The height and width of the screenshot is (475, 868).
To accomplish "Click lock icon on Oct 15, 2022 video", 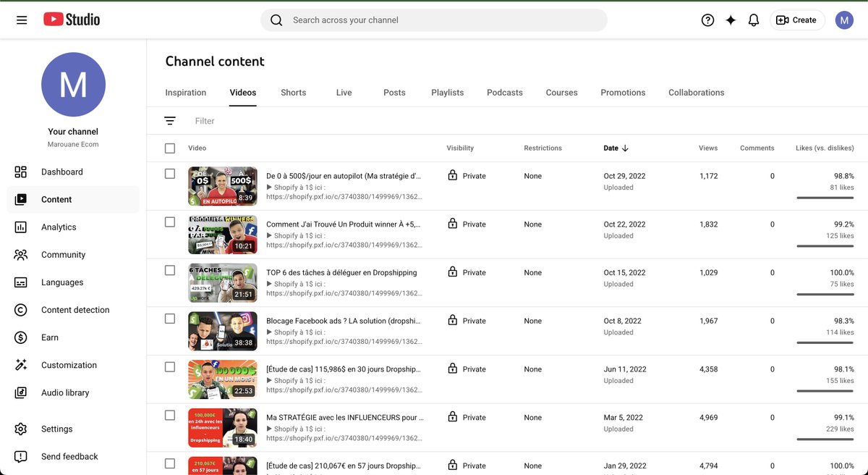I will (453, 272).
